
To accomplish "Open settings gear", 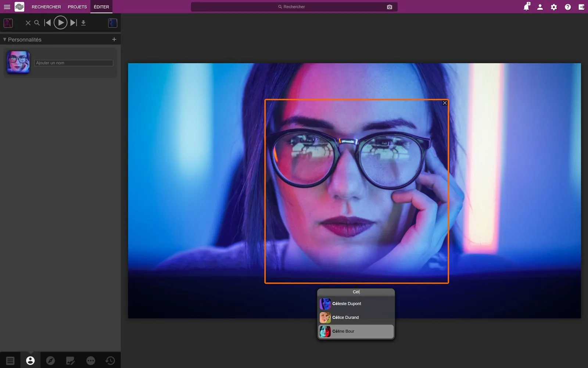I will (x=554, y=7).
